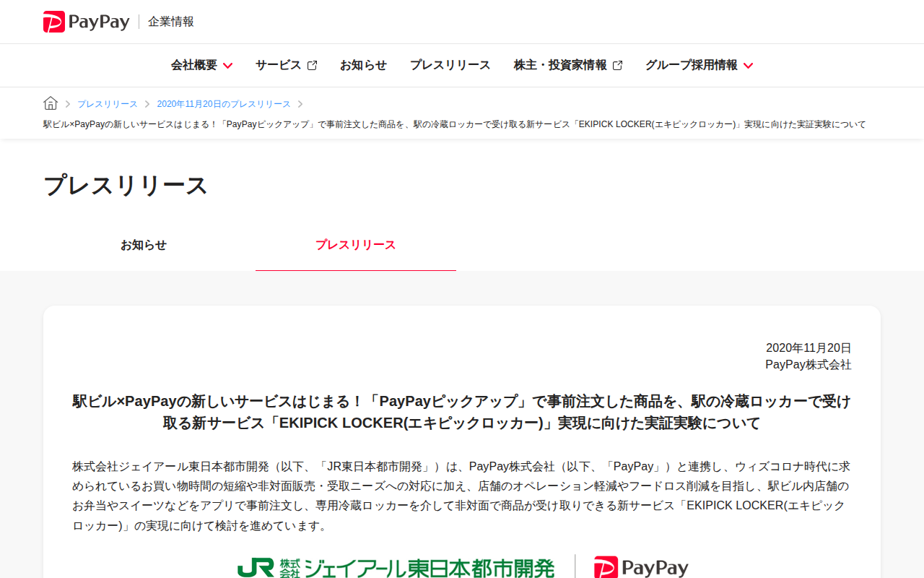Switch to the お知らせ tab

click(x=144, y=245)
